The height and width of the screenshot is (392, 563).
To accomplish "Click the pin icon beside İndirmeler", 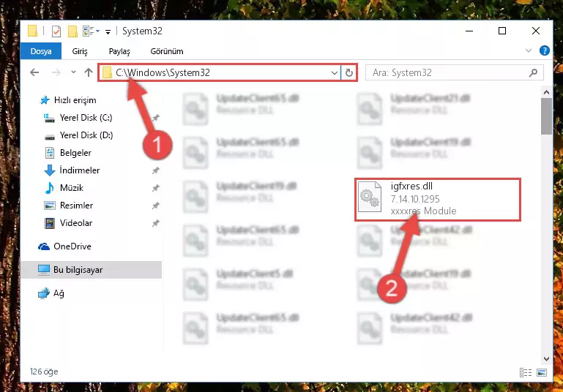I will tap(155, 170).
